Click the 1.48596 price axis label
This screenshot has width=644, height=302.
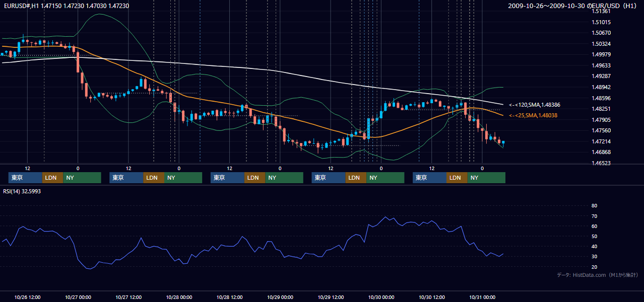tap(601, 98)
